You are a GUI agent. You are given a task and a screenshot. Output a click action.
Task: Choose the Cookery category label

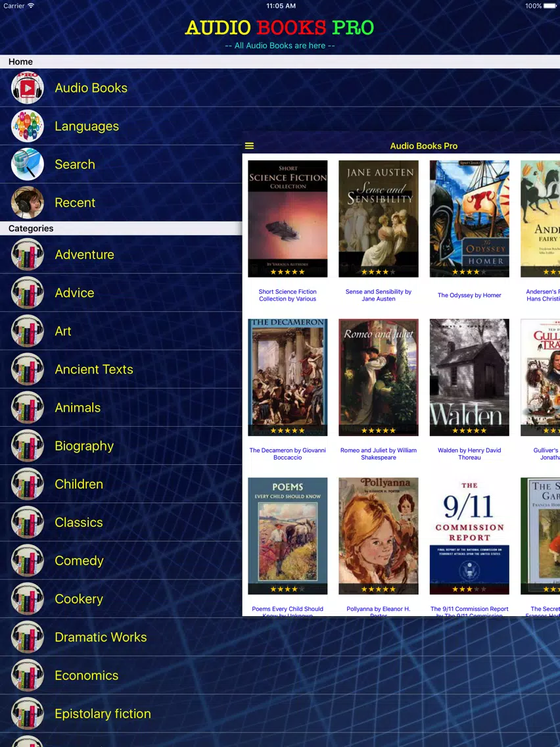click(79, 599)
